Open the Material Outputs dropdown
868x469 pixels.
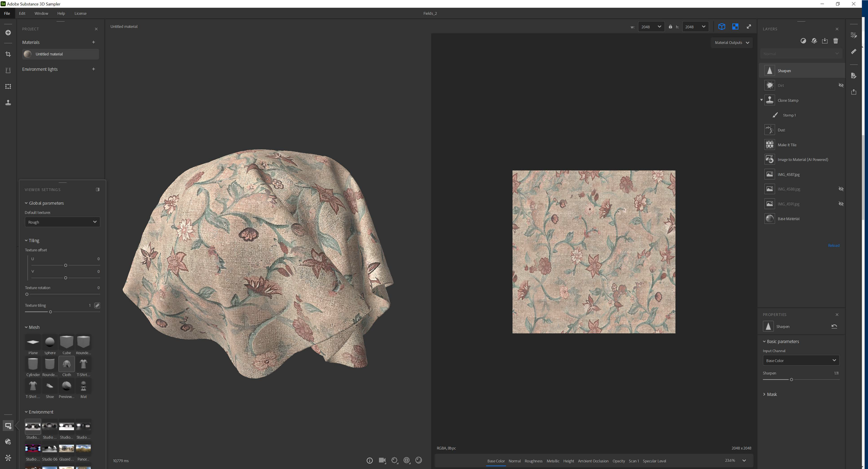(x=732, y=43)
